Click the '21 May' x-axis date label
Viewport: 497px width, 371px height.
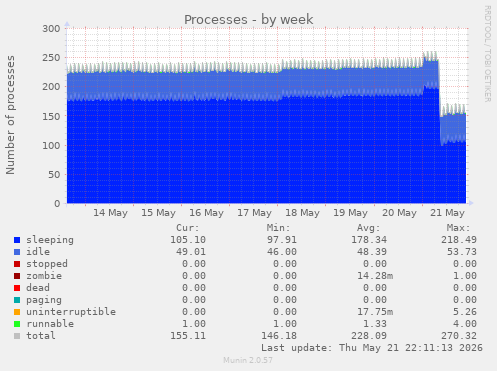tap(447, 213)
